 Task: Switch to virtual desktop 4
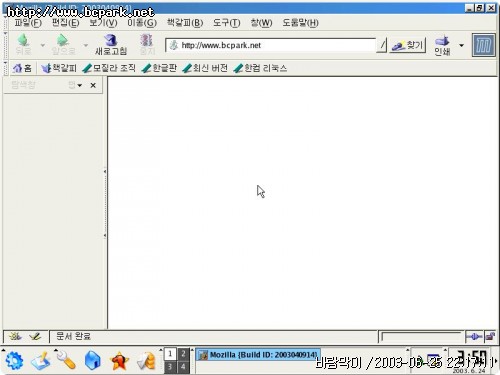(x=183, y=367)
